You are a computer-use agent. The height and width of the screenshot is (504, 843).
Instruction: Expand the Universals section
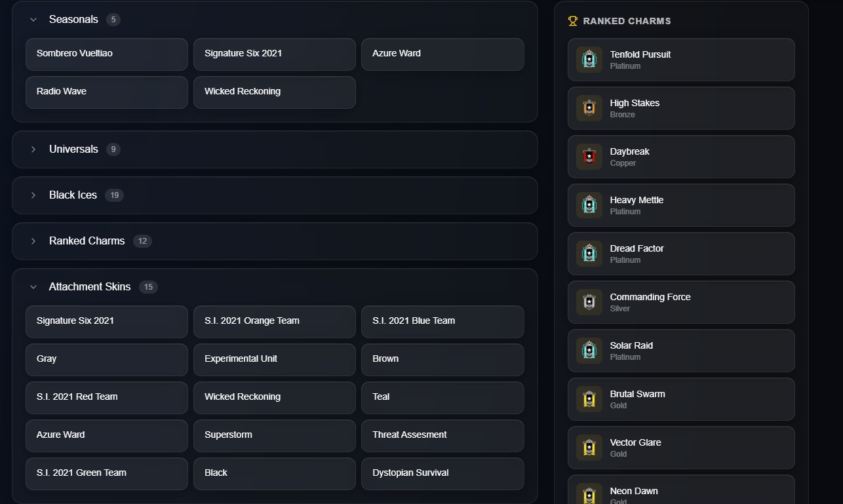click(x=33, y=149)
